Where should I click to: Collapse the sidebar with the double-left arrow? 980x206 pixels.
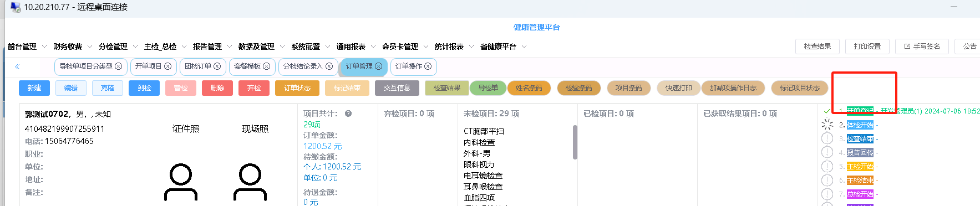17,66
